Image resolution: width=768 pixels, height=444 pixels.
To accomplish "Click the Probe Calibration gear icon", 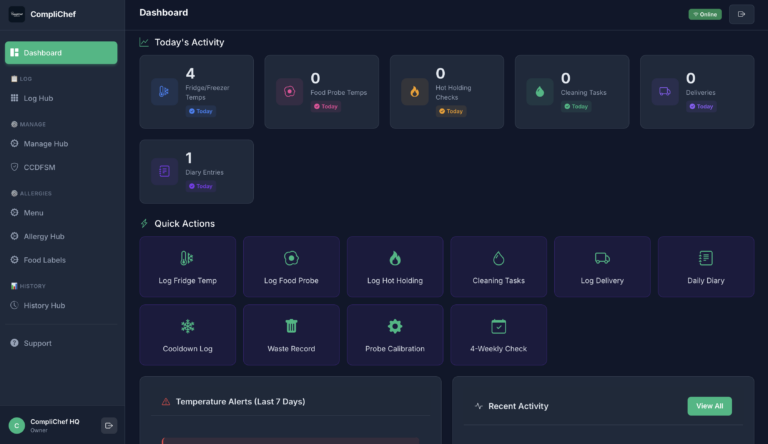I will [395, 326].
